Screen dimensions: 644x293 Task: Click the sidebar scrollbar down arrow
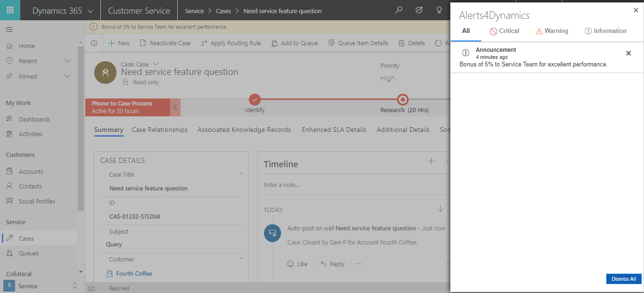81,272
